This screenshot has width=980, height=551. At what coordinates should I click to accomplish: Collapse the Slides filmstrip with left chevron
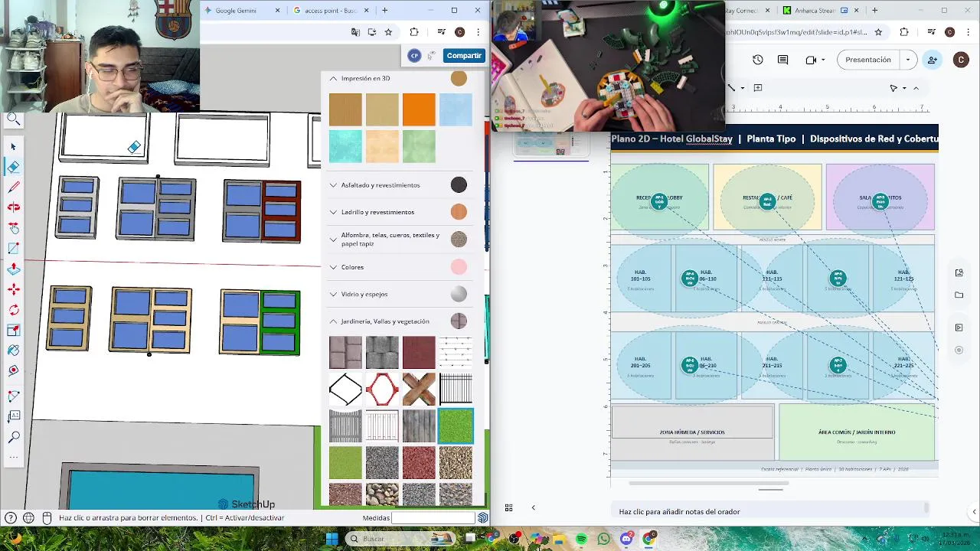point(533,507)
